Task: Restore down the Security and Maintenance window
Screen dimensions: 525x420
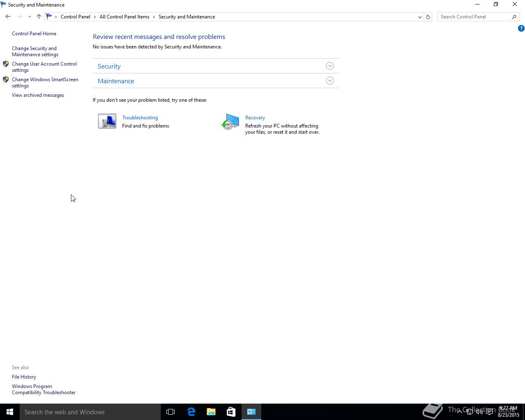Action: pos(496,5)
